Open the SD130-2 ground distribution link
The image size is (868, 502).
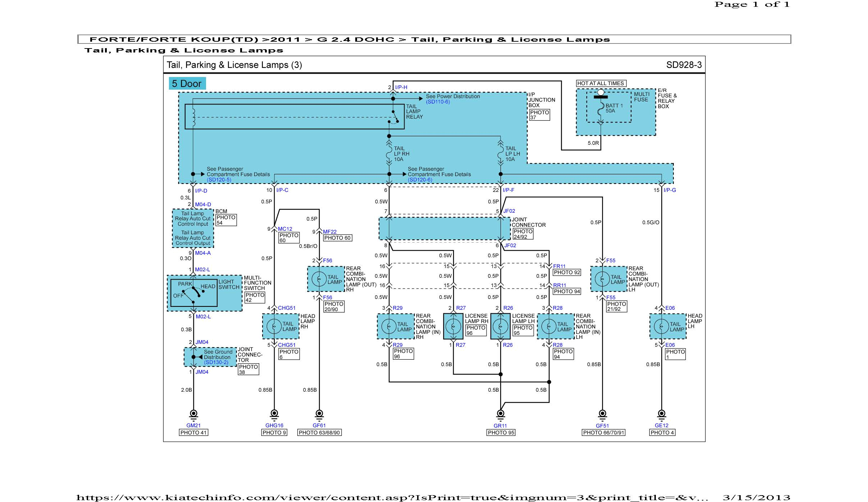coord(215,362)
